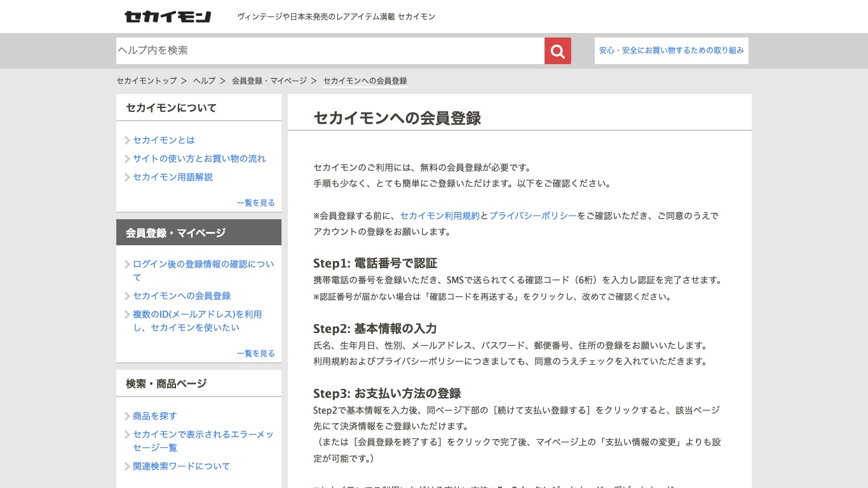Click 一覧を見る under 会員登録・マイページ
Viewport: 868px width, 488px height.
pyautogui.click(x=256, y=353)
